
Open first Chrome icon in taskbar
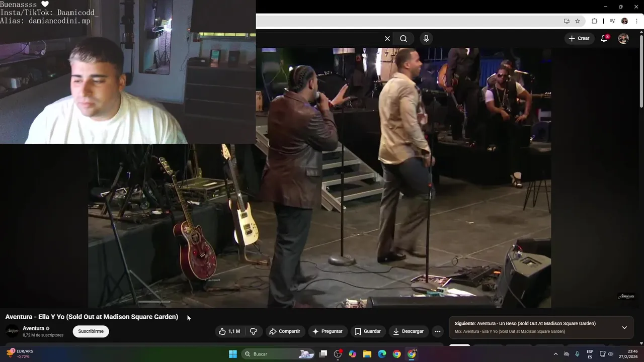pos(397,354)
